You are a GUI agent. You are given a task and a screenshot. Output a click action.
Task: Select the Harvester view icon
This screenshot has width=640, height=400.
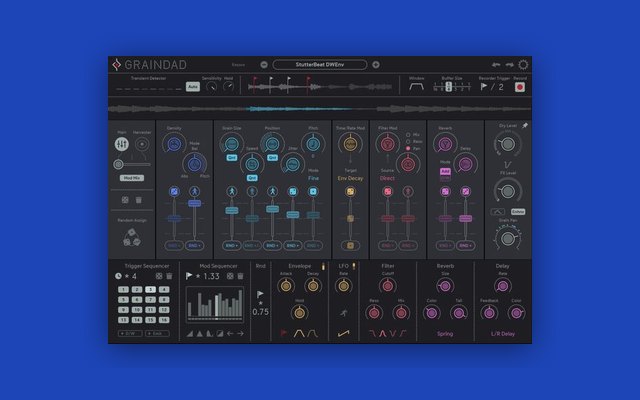pyautogui.click(x=142, y=144)
